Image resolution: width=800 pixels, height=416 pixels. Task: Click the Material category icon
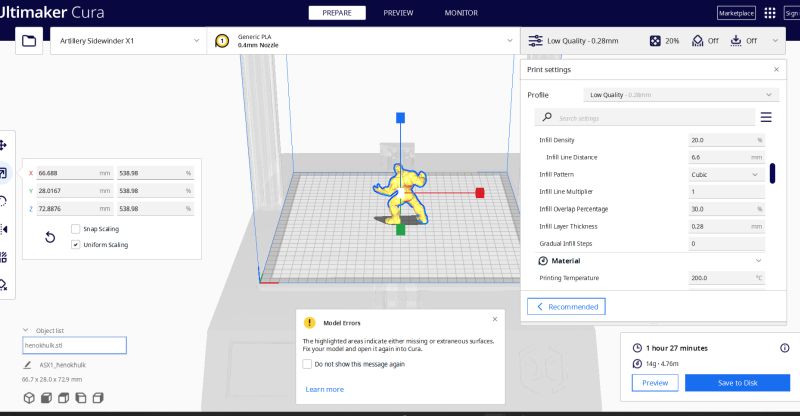point(543,261)
